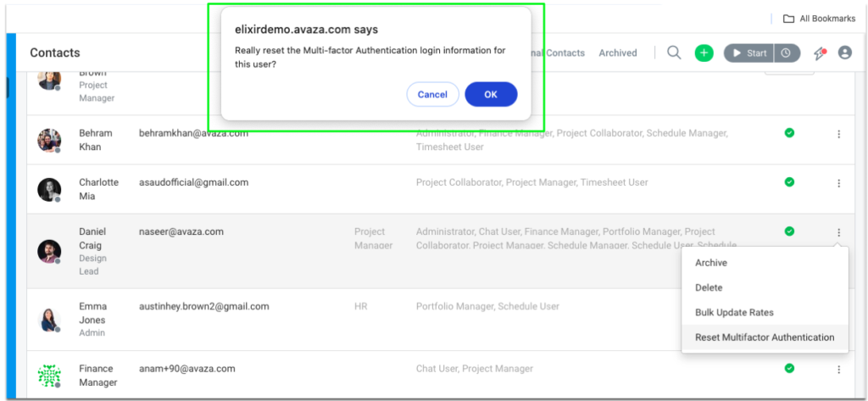Click the All Bookmarks folder
This screenshot has width=868, height=401.
[819, 19]
